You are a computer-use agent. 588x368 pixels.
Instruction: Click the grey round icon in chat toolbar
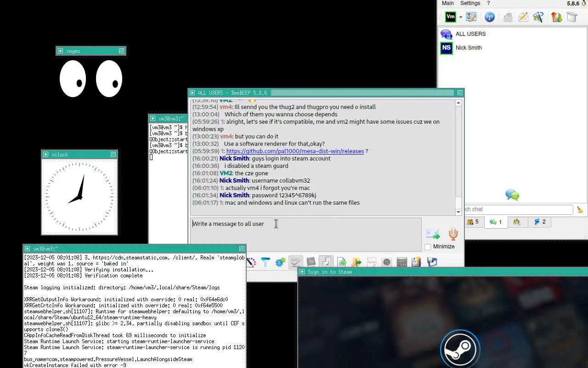(387, 262)
